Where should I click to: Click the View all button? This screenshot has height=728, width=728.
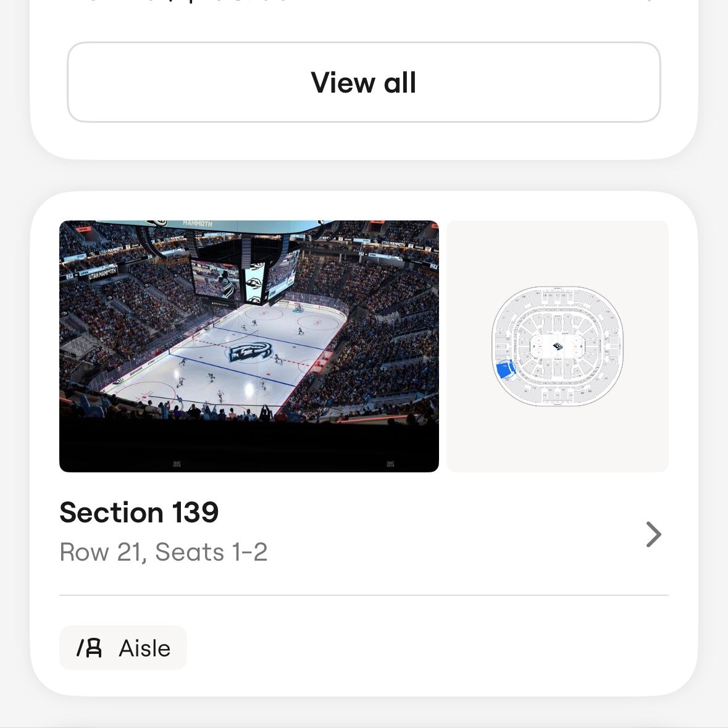pos(364,82)
